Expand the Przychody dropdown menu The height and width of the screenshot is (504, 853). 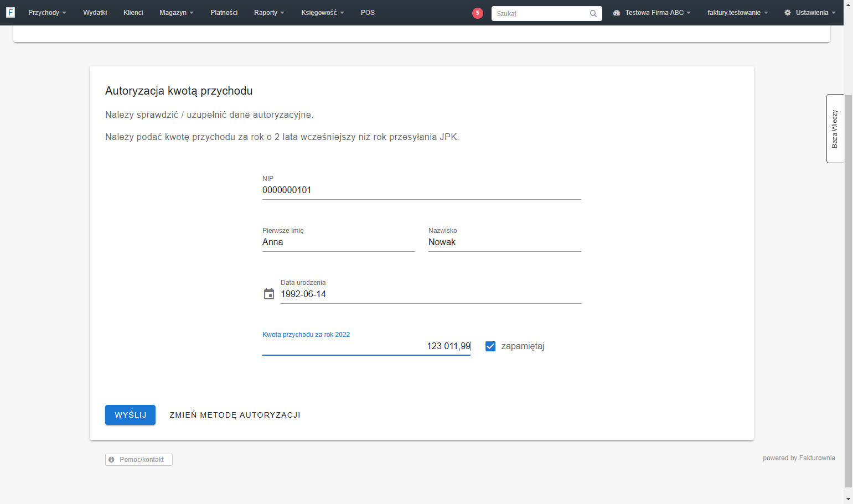pos(47,13)
